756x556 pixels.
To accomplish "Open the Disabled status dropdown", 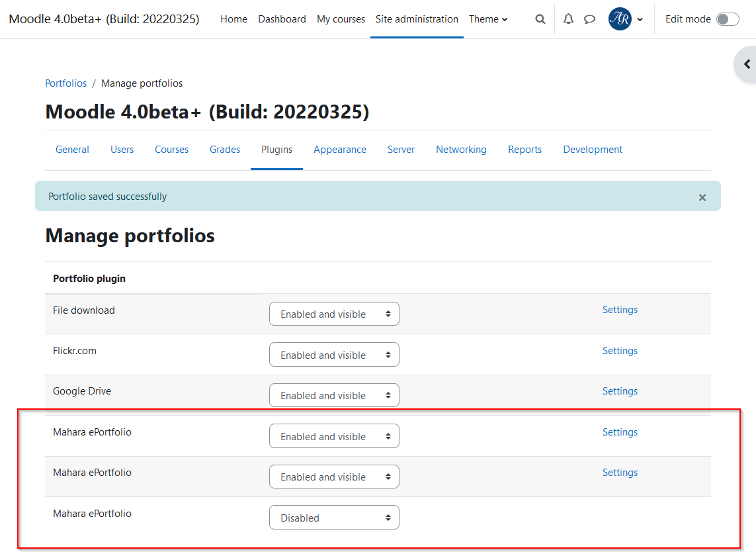I will click(334, 518).
